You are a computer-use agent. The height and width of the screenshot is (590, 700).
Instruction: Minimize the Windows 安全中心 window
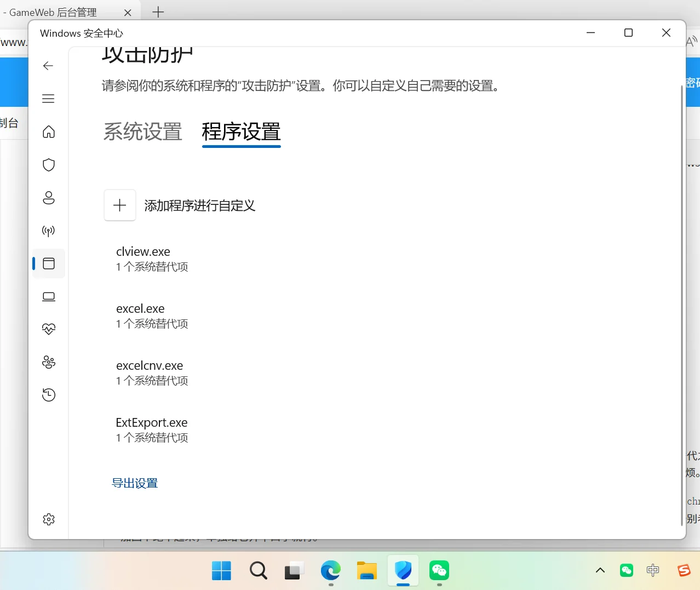[x=590, y=33]
